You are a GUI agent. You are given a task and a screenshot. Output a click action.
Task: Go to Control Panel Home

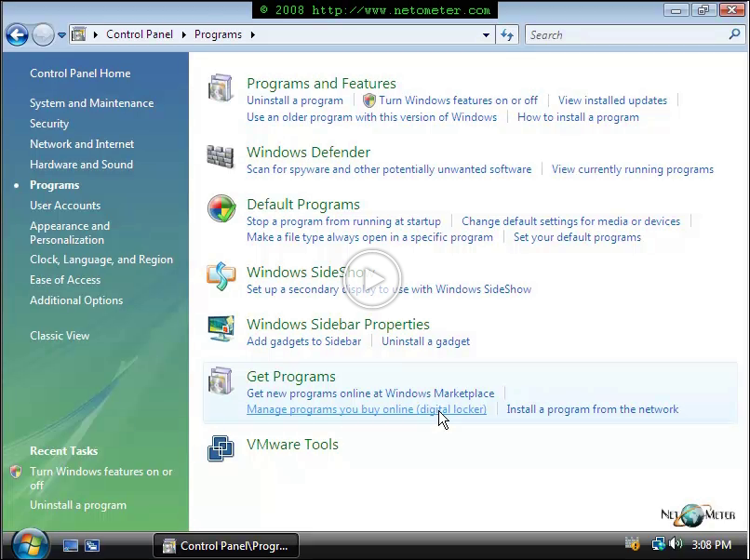[80, 73]
